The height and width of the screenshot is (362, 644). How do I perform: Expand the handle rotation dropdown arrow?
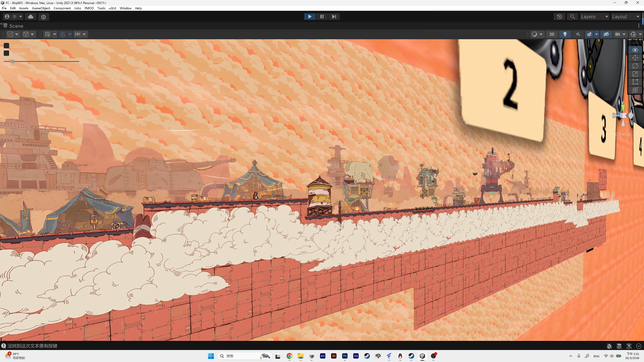[33, 34]
